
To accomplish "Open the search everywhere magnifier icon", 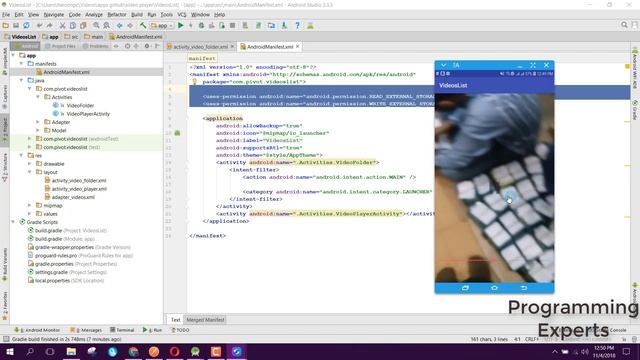I will (624, 25).
